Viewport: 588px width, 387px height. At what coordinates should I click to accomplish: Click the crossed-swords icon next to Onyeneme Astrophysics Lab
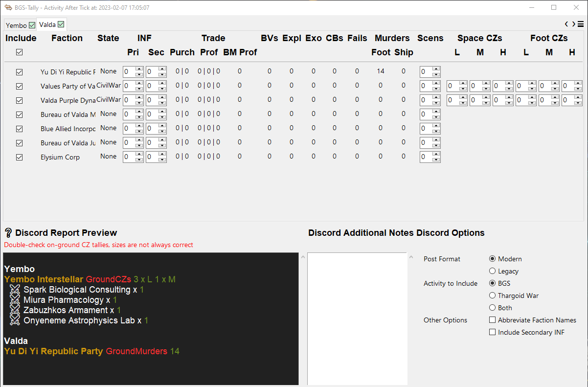tap(14, 320)
